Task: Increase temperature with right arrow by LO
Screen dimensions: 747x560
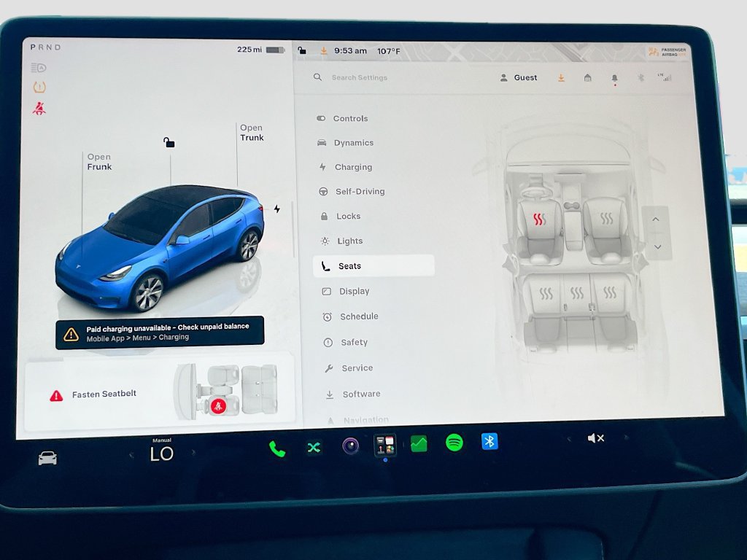Action: pos(193,452)
